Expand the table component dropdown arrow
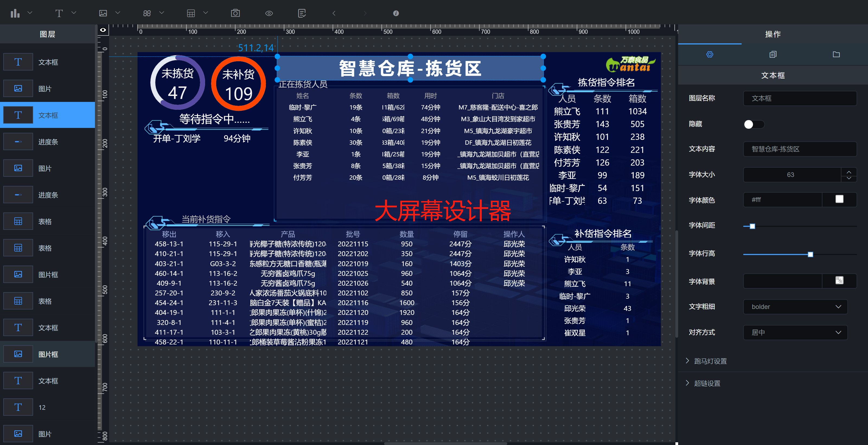The image size is (868, 445). coord(206,13)
